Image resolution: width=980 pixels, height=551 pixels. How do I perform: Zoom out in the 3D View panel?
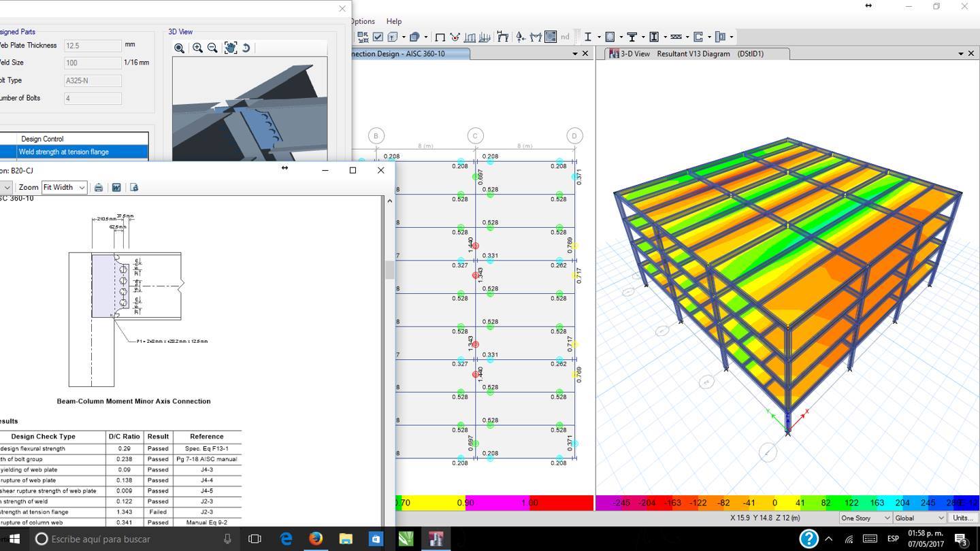point(212,48)
